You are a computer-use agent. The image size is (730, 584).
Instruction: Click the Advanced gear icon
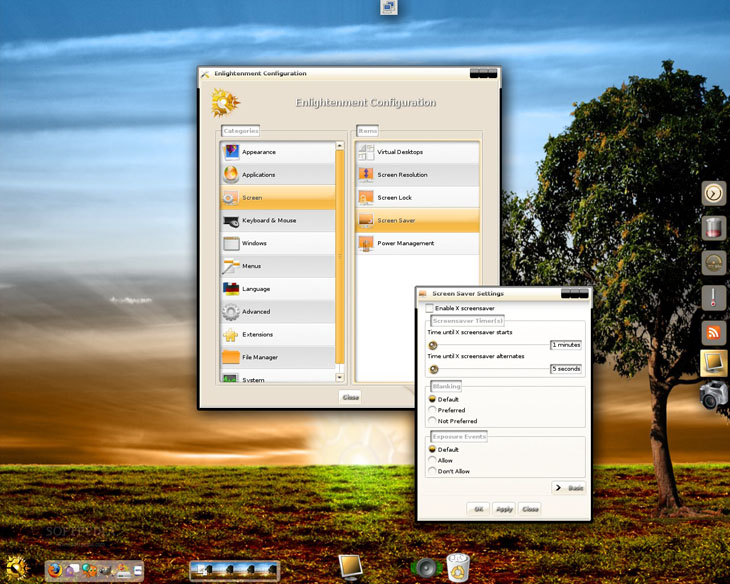tap(231, 312)
